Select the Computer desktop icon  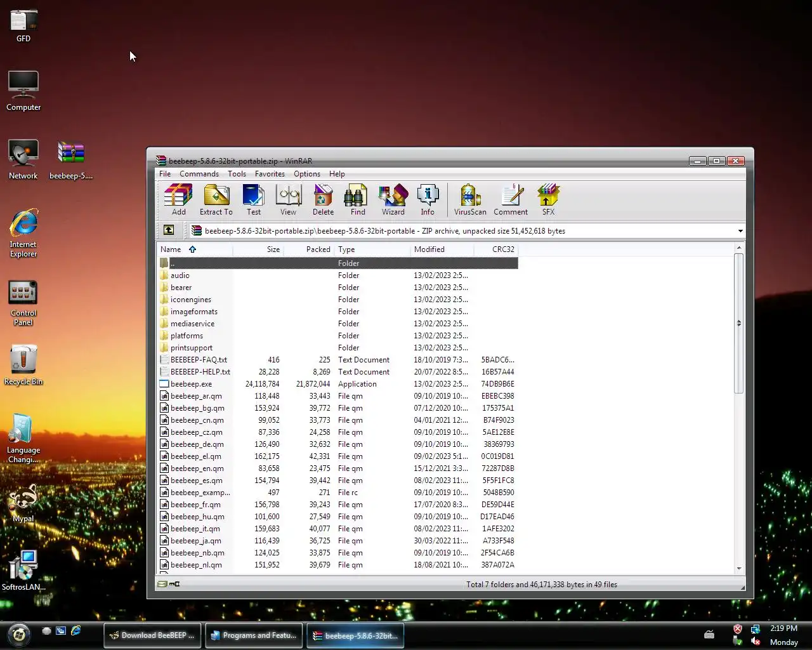pos(23,91)
